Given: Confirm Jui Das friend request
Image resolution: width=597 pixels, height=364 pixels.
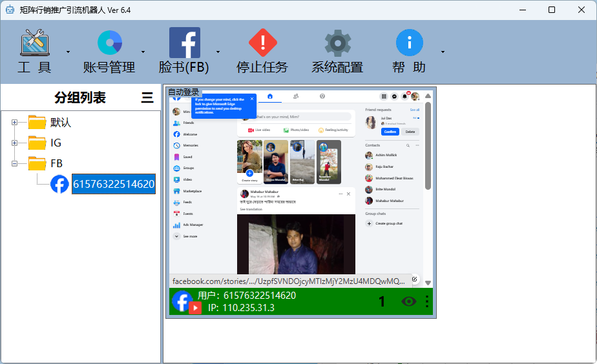Looking at the screenshot, I should (390, 132).
